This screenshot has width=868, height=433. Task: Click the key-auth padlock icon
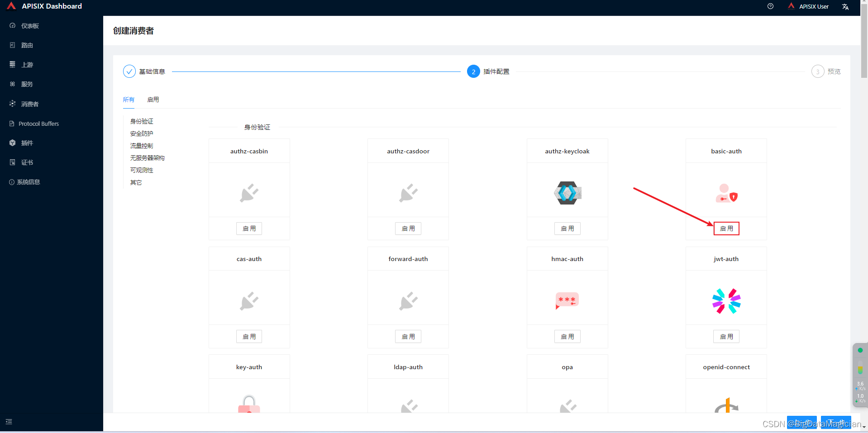coord(249,404)
